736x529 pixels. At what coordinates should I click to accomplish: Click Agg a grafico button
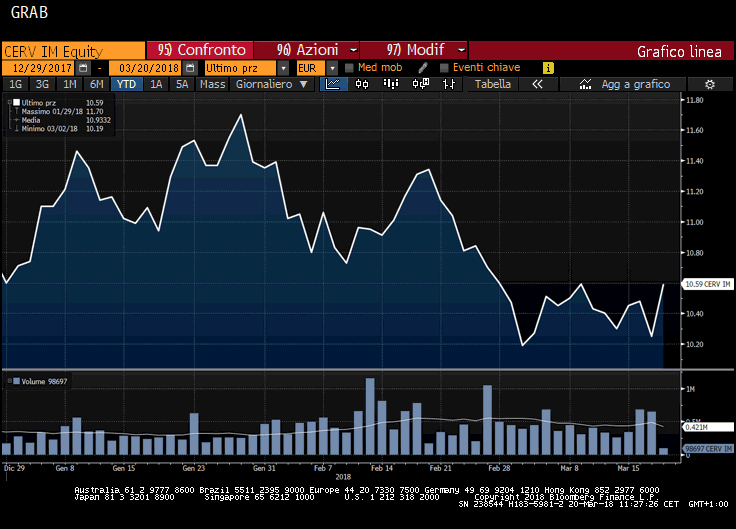623,84
